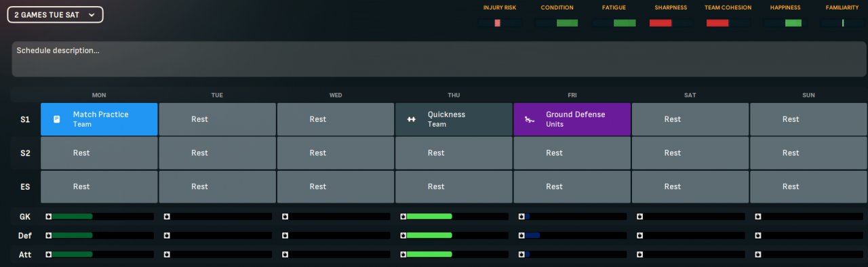Click the Att intensity icon for Sunday

coord(758,255)
